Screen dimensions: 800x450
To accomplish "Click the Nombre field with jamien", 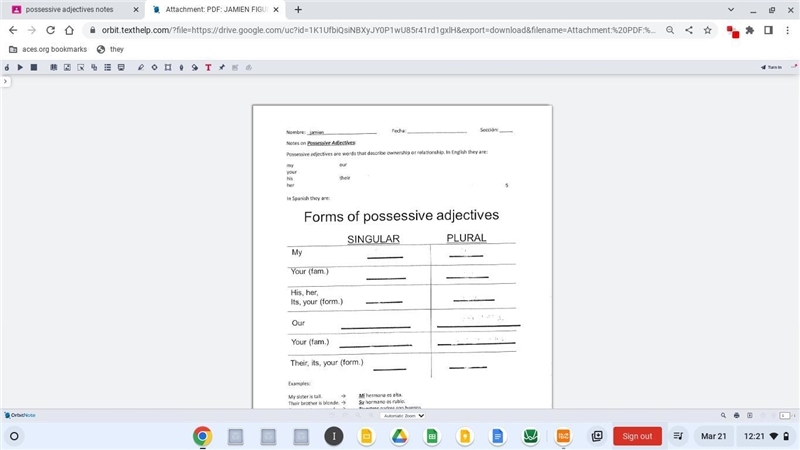I will (342, 132).
